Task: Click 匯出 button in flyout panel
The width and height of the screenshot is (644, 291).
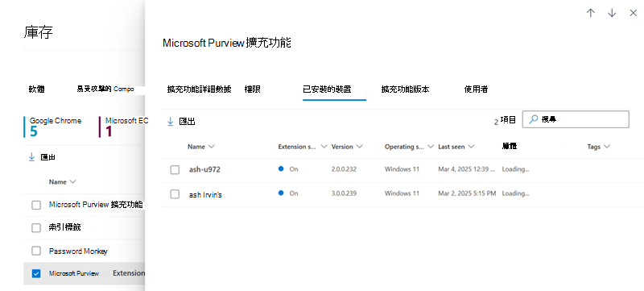Action: tap(181, 122)
